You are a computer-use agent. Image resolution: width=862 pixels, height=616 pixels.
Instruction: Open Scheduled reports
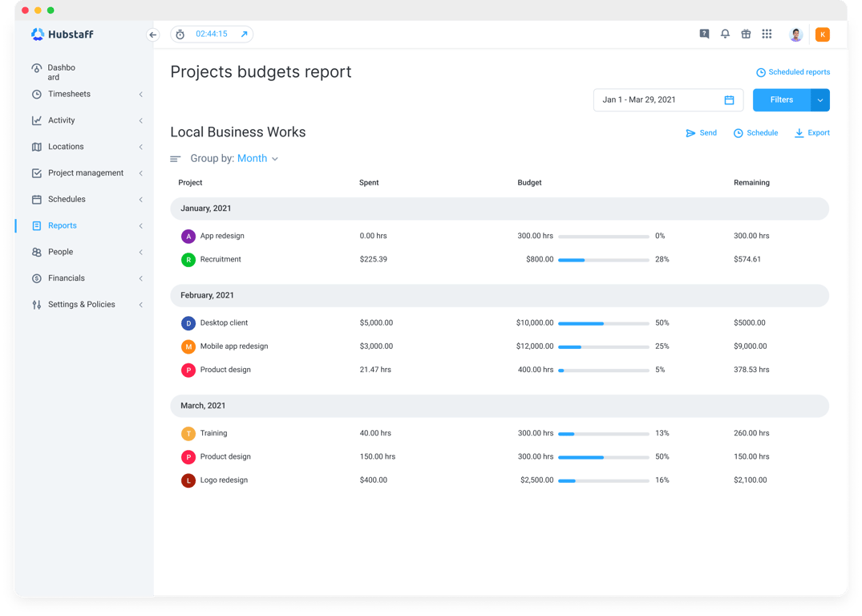pos(793,71)
